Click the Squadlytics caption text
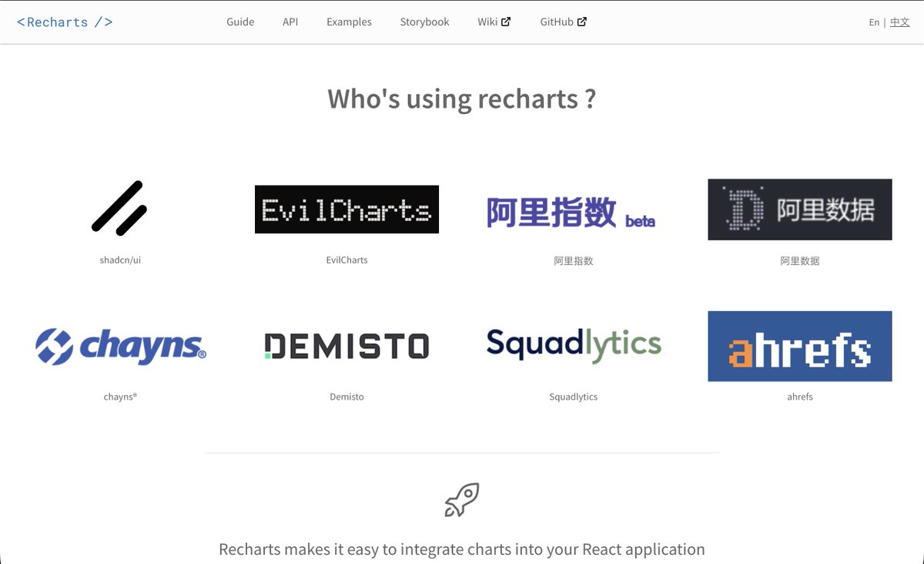The width and height of the screenshot is (924, 564). pos(574,397)
